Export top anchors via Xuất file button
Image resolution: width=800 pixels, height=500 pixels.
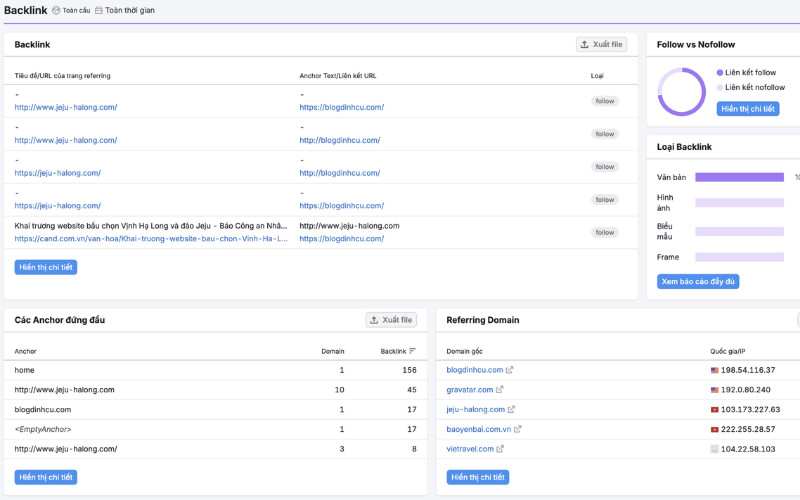(x=391, y=320)
